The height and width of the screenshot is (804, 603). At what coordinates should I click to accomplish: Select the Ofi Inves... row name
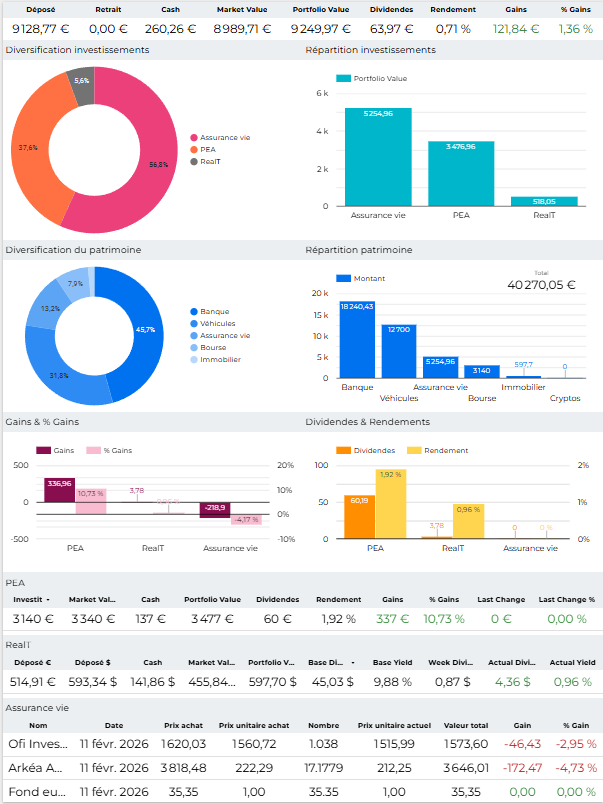click(x=38, y=744)
